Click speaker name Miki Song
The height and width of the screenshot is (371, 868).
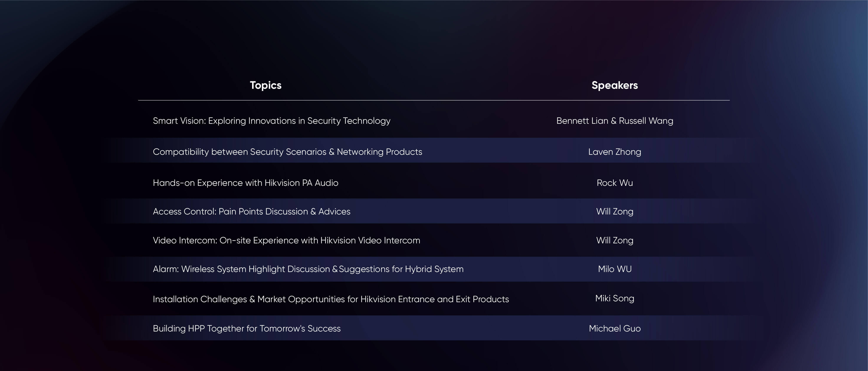click(x=614, y=298)
